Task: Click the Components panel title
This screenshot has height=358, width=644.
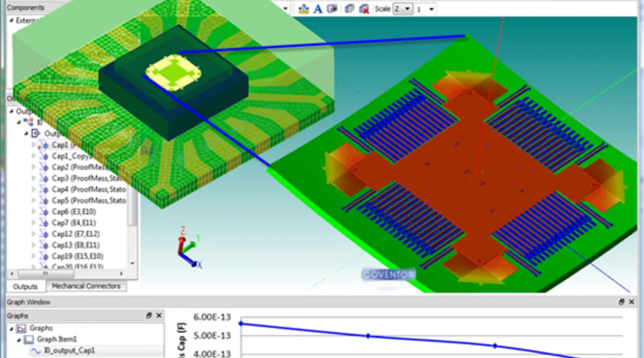Action: pos(26,8)
